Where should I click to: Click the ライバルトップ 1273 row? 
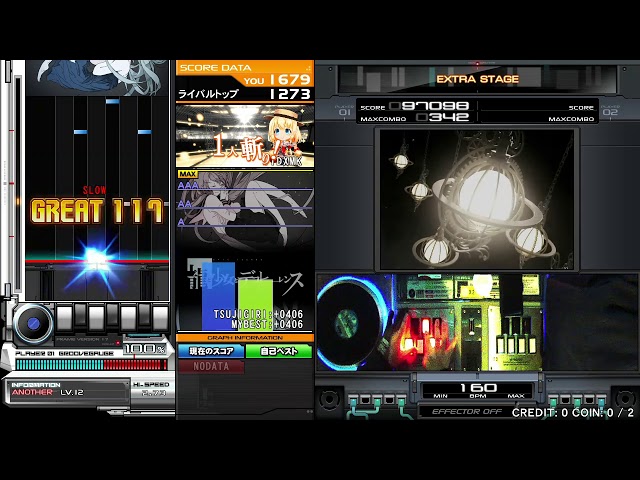[245, 94]
